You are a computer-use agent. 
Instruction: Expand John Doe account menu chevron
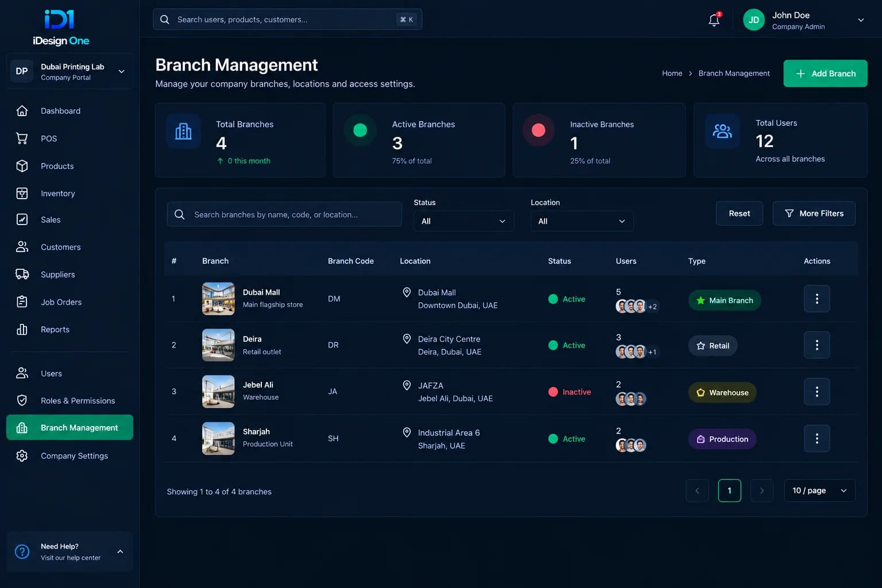coord(861,20)
